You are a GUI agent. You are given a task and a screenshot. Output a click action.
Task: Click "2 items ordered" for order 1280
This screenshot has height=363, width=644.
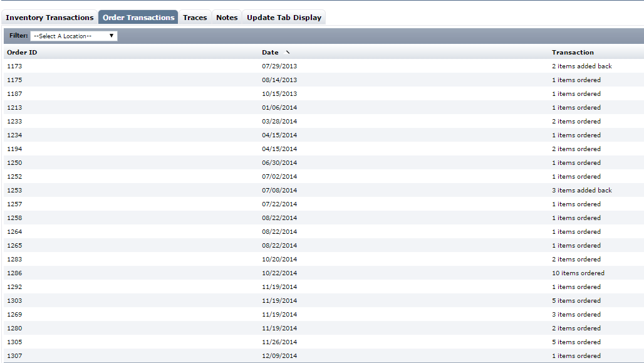click(x=576, y=328)
